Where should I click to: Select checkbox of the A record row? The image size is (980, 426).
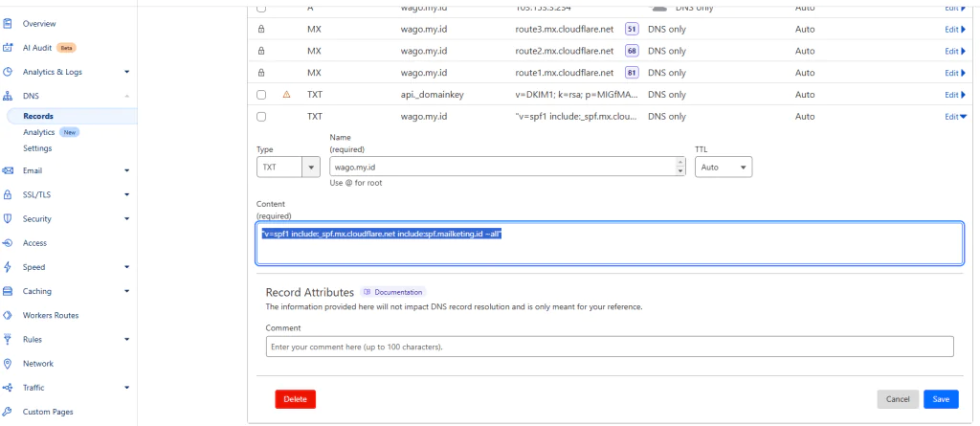coord(261,8)
